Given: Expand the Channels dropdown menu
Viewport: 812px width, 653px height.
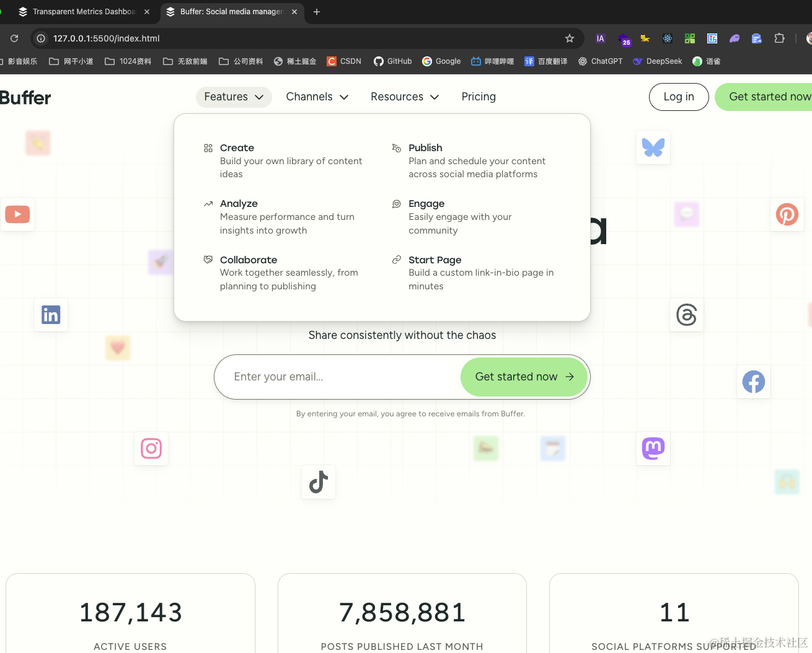Looking at the screenshot, I should point(317,97).
